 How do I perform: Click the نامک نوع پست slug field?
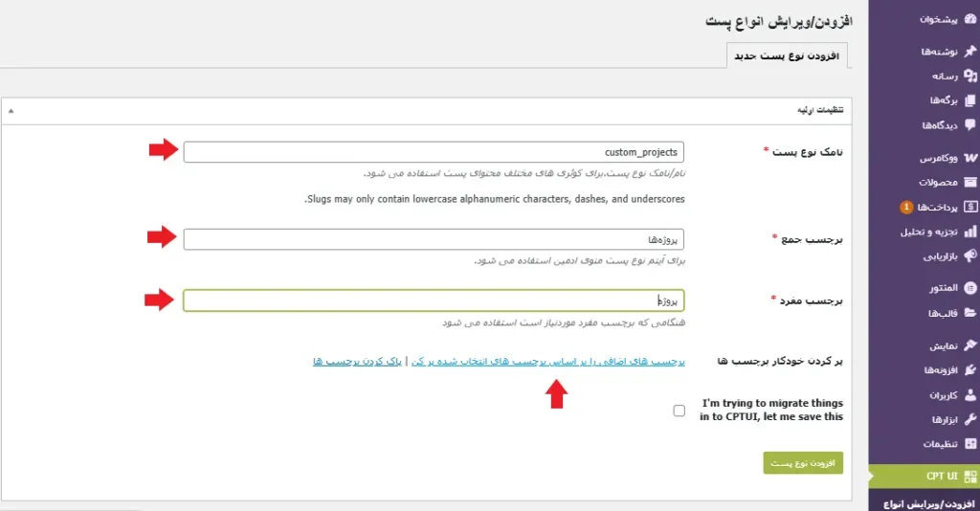[434, 152]
